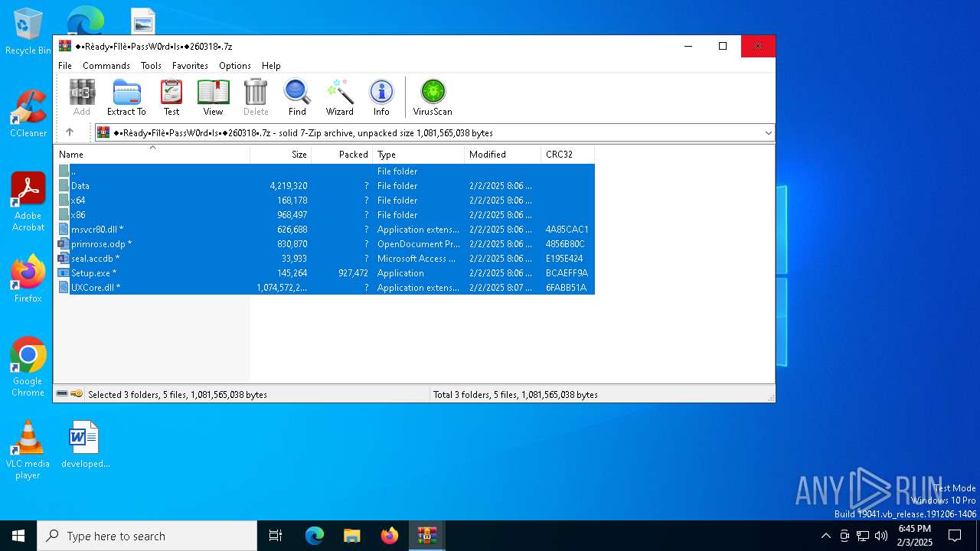Select the Data folder row
The height and width of the screenshot is (551, 980).
(x=325, y=186)
